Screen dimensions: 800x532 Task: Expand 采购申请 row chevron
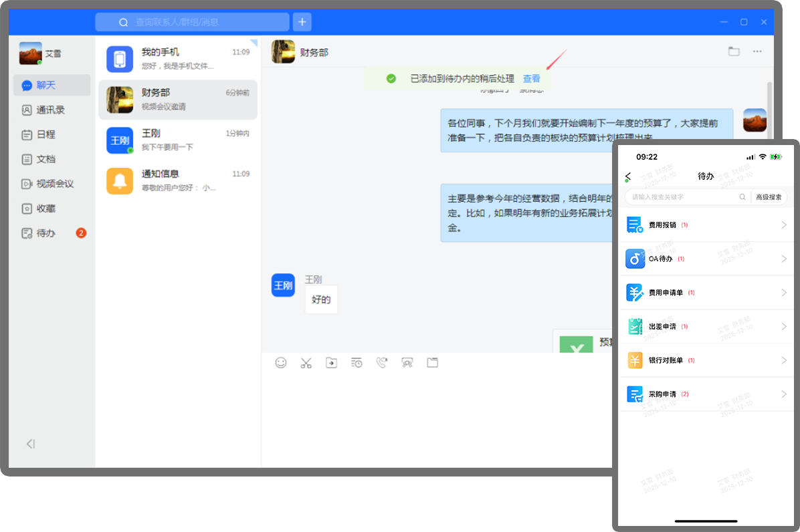(x=784, y=394)
